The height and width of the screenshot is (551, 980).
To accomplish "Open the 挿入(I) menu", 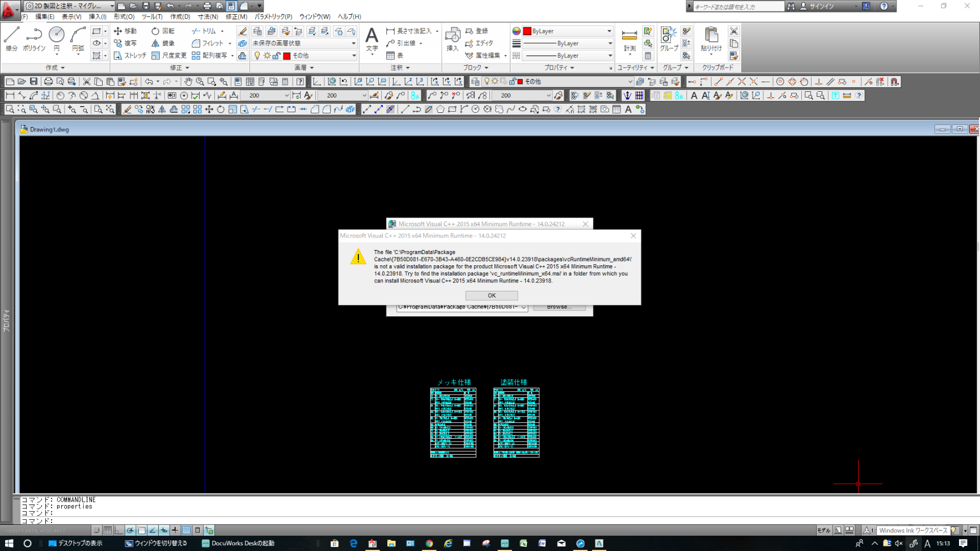I will [98, 16].
